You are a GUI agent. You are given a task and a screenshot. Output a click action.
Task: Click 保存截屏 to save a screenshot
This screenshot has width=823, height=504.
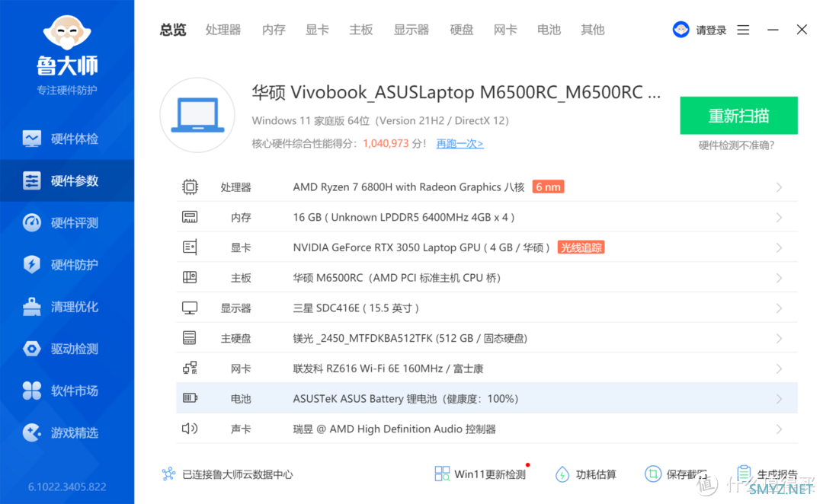click(676, 474)
